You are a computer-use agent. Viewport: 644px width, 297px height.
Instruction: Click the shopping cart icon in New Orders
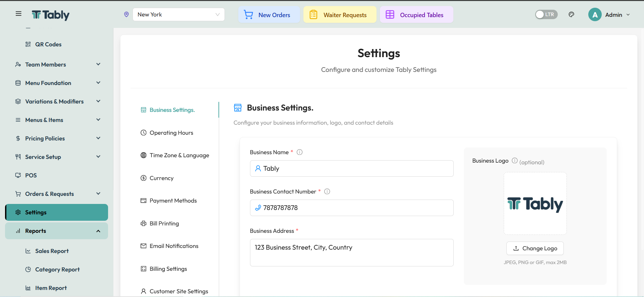click(248, 15)
